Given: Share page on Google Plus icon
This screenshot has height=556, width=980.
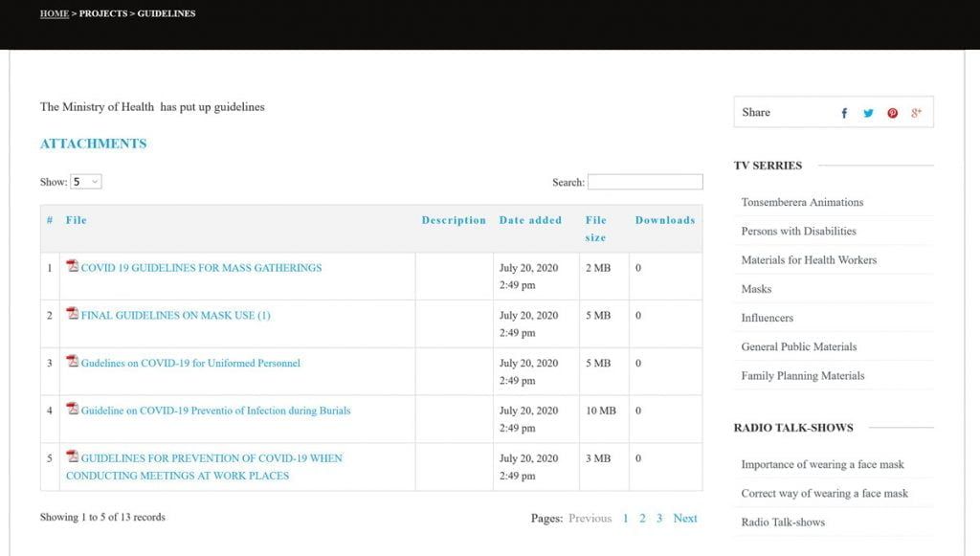Looking at the screenshot, I should tap(916, 113).
